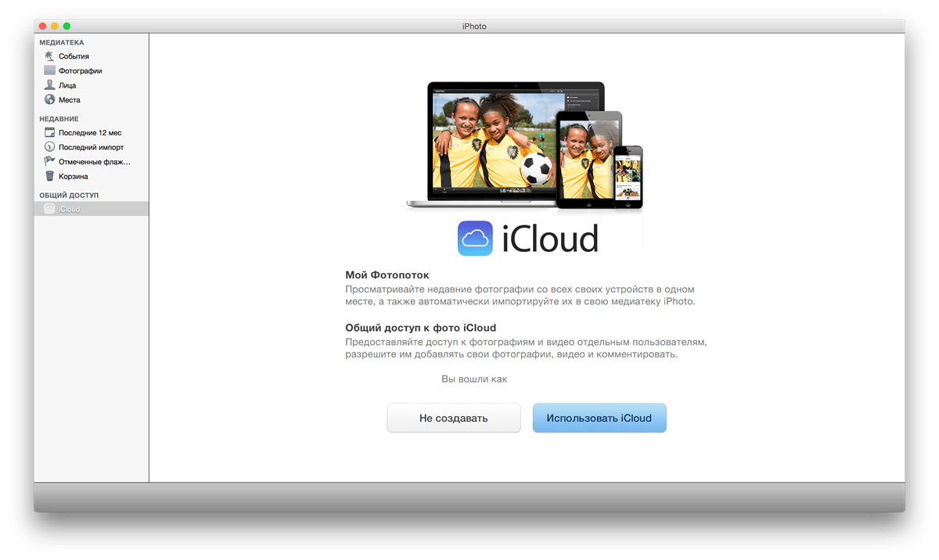Show Последние 12 мес photos
This screenshot has height=560, width=939.
pyautogui.click(x=92, y=133)
